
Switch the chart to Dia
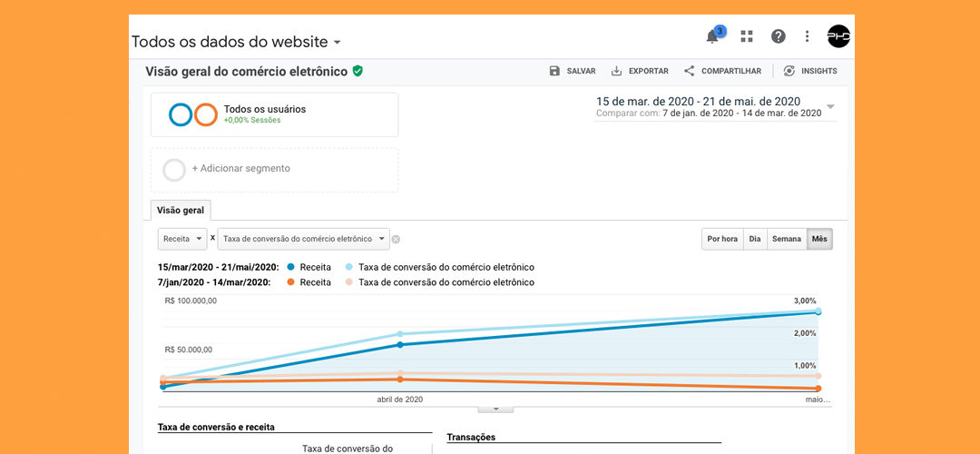click(755, 239)
